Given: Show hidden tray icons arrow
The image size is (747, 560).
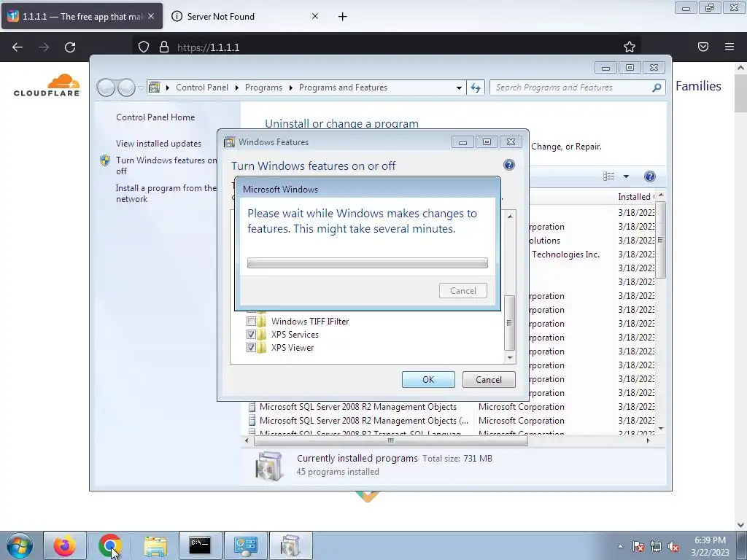Looking at the screenshot, I should 620,546.
